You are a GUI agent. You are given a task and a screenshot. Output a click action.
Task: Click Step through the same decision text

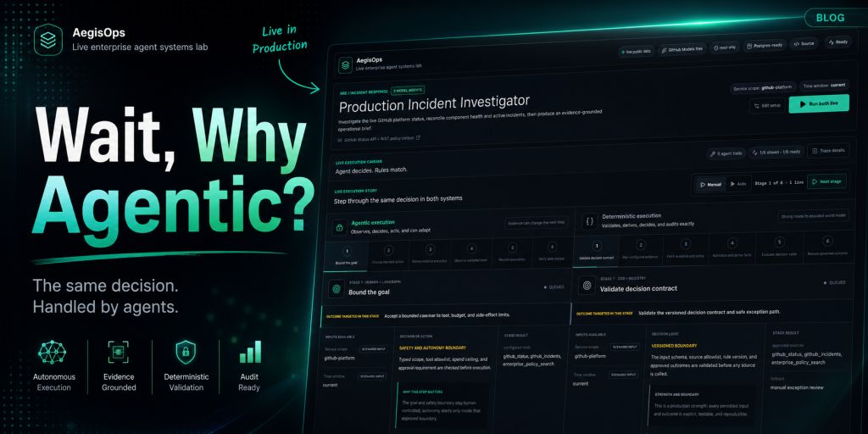click(x=398, y=198)
